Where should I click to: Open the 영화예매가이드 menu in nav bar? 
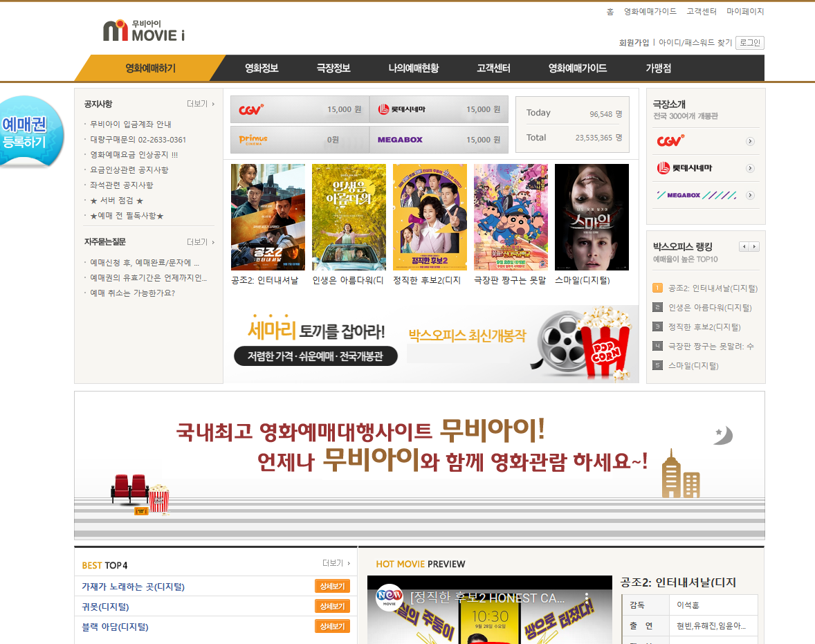click(x=578, y=68)
